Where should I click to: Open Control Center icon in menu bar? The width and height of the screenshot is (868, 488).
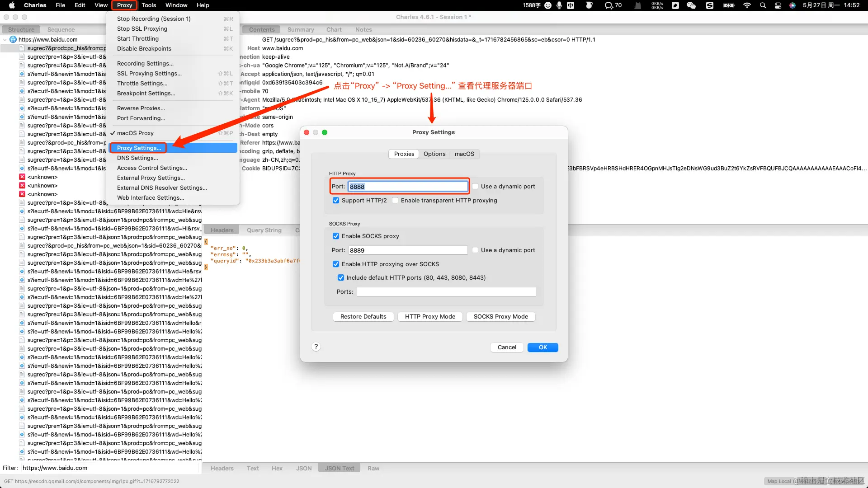pos(778,5)
